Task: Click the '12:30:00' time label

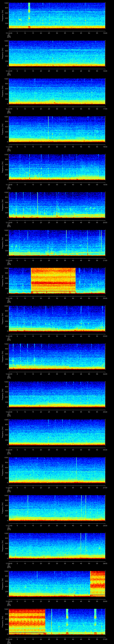Action: (9, 639)
